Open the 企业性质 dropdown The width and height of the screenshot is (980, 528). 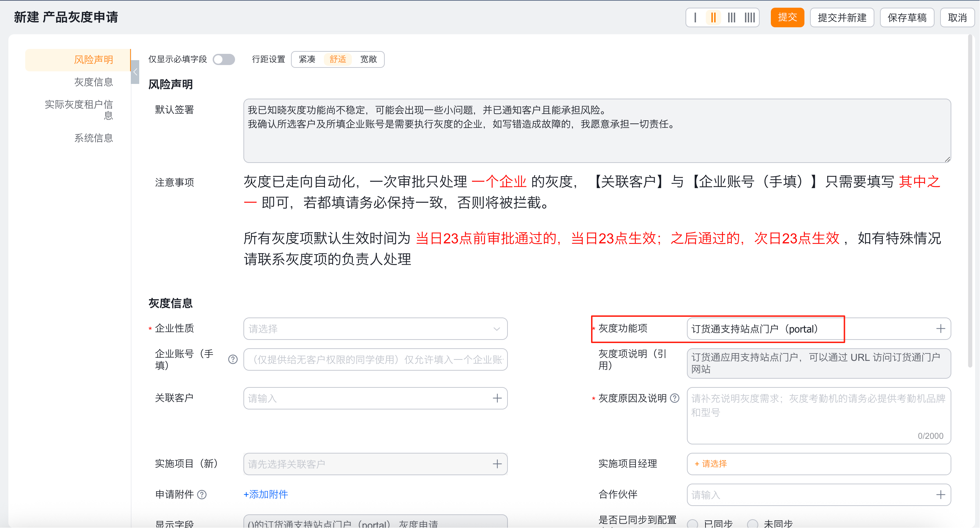(375, 329)
